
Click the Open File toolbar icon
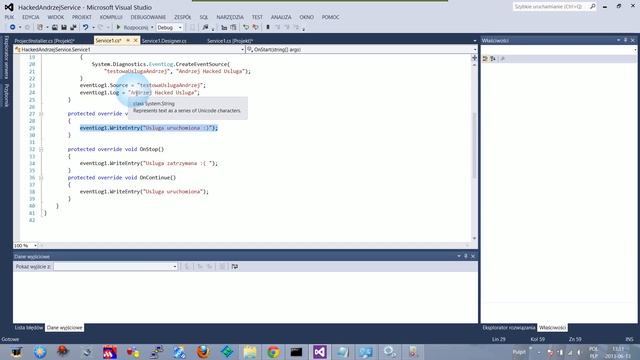point(54,27)
